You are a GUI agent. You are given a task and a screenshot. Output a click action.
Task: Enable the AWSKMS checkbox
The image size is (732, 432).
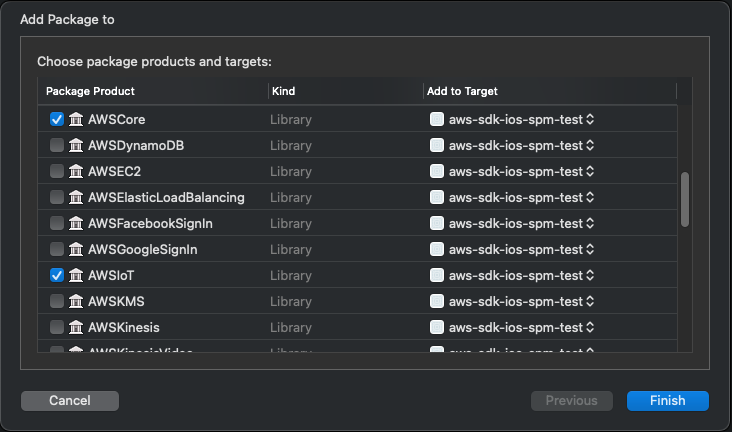[57, 301]
